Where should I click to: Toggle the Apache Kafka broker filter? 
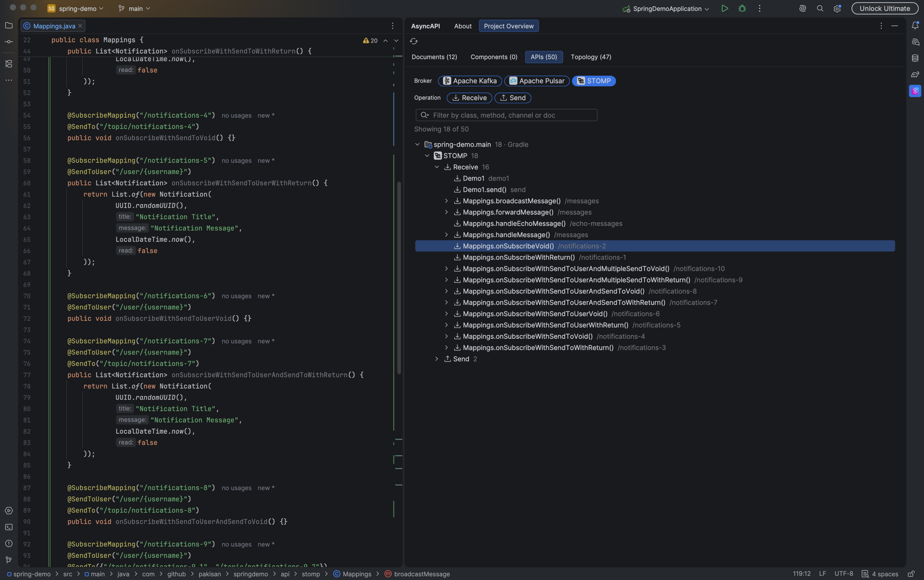click(x=470, y=81)
